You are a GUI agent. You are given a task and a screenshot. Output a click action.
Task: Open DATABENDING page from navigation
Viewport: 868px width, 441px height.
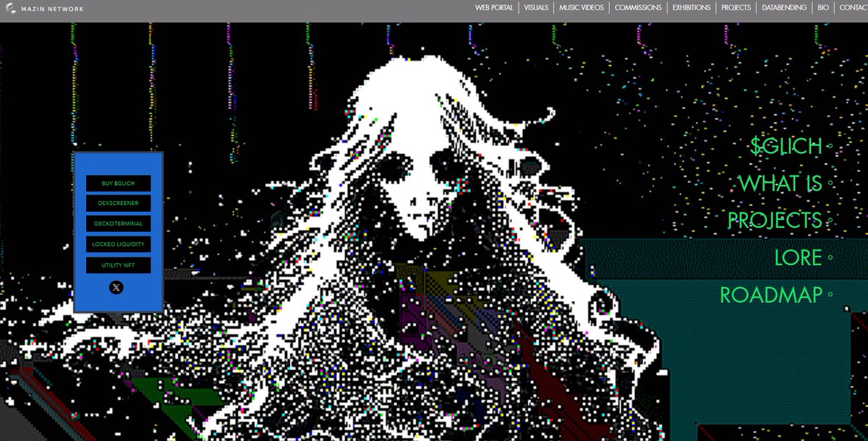(x=784, y=8)
